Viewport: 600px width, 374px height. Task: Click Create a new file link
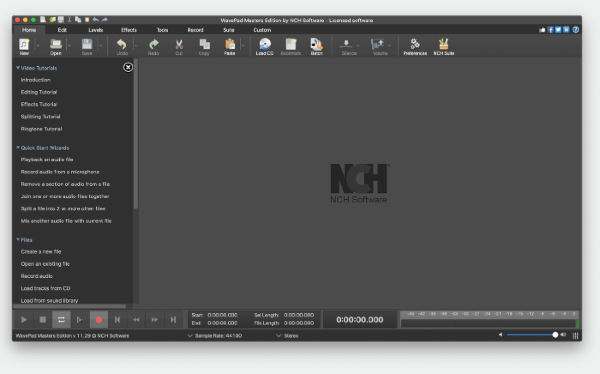tap(41, 252)
